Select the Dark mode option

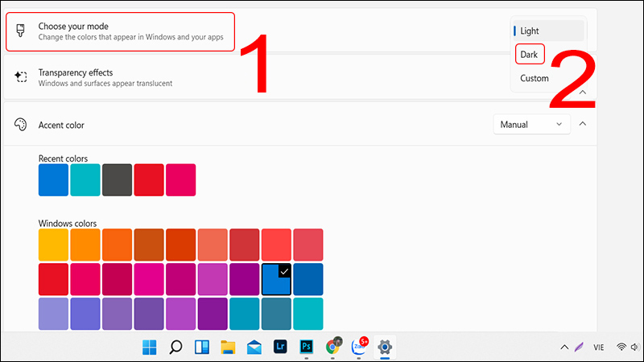[530, 54]
